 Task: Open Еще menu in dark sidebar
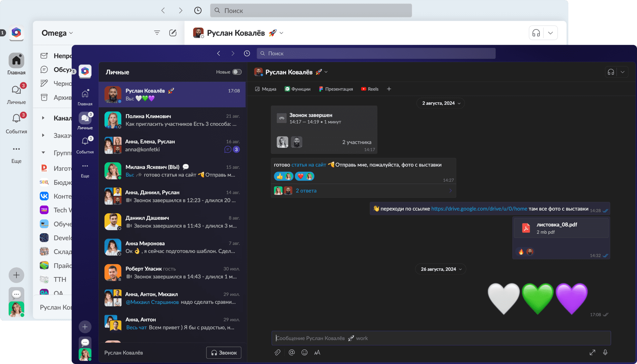[x=85, y=170]
